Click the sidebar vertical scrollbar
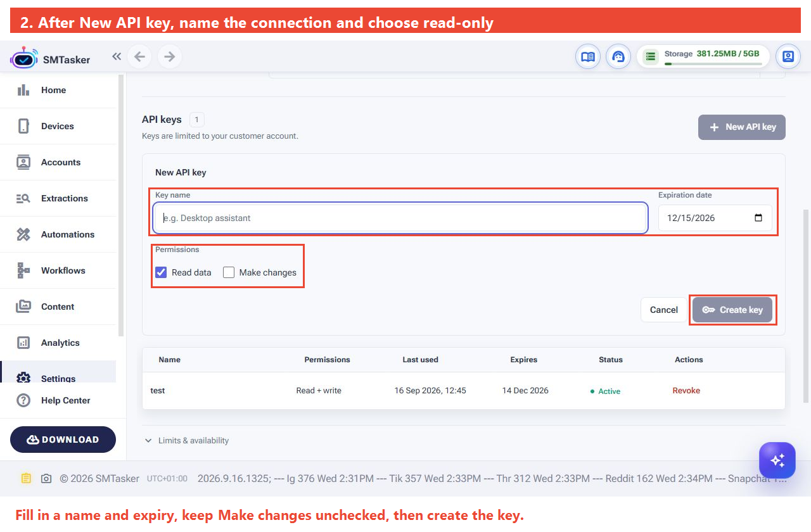This screenshot has height=532, width=811. tap(121, 204)
